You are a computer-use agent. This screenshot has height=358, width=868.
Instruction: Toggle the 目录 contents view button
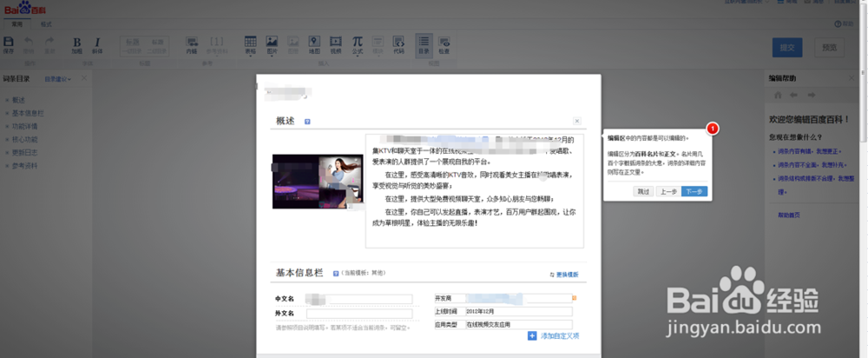coord(424,45)
